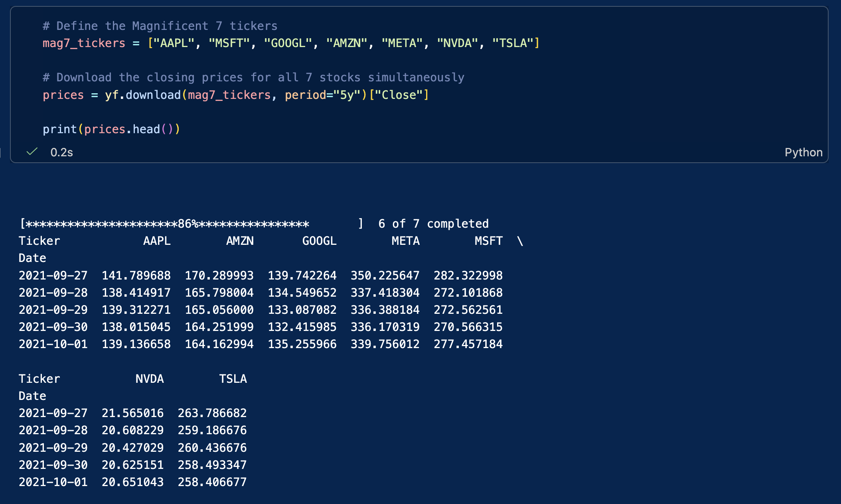Viewport: 841px width, 504px height.
Task: Click the TSLA column header
Action: [233, 379]
